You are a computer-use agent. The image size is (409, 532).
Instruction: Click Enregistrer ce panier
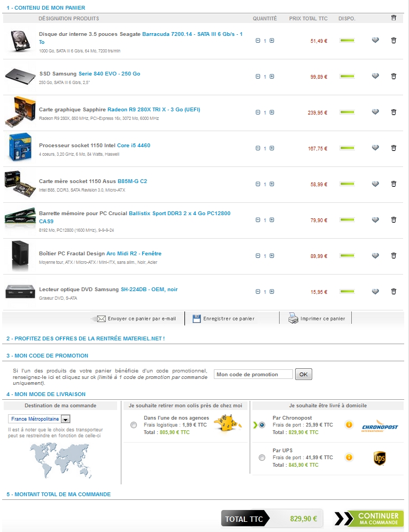(223, 318)
